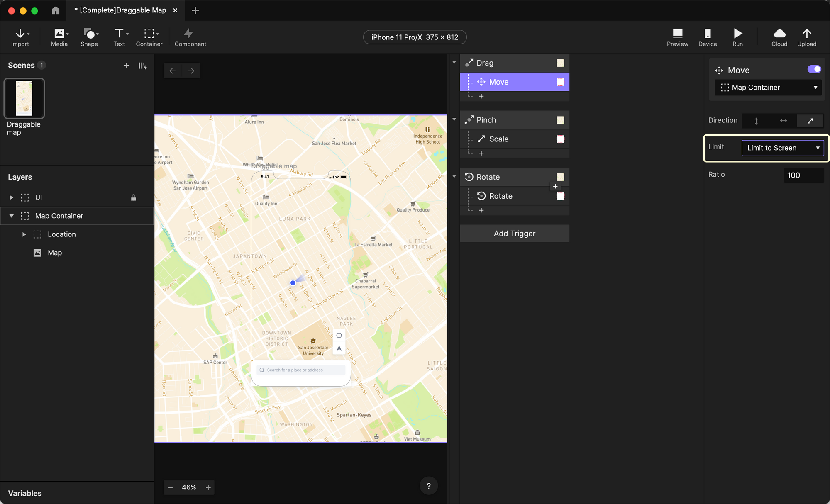Click the home icon
The image size is (830, 504).
click(56, 10)
